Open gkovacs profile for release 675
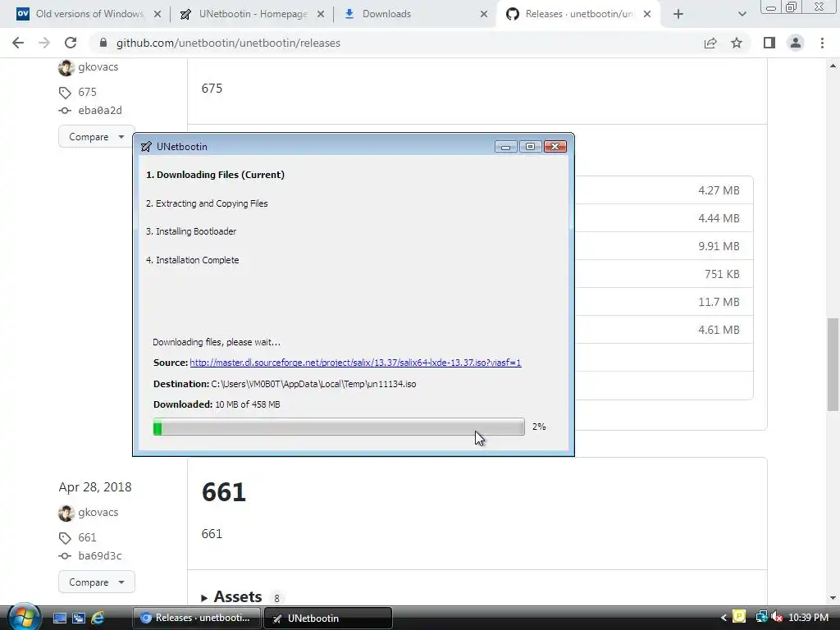The height and width of the screenshot is (630, 840). click(98, 67)
